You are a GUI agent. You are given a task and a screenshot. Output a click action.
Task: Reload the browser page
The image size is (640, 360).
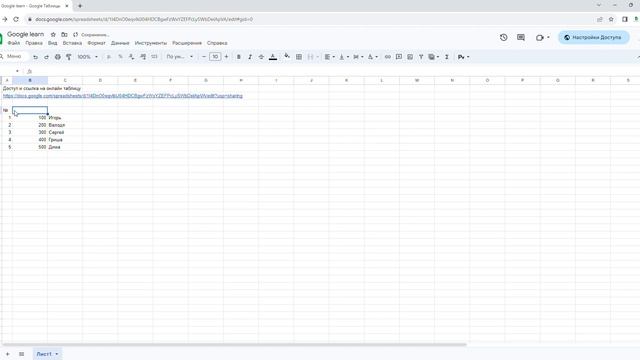pyautogui.click(x=16, y=19)
